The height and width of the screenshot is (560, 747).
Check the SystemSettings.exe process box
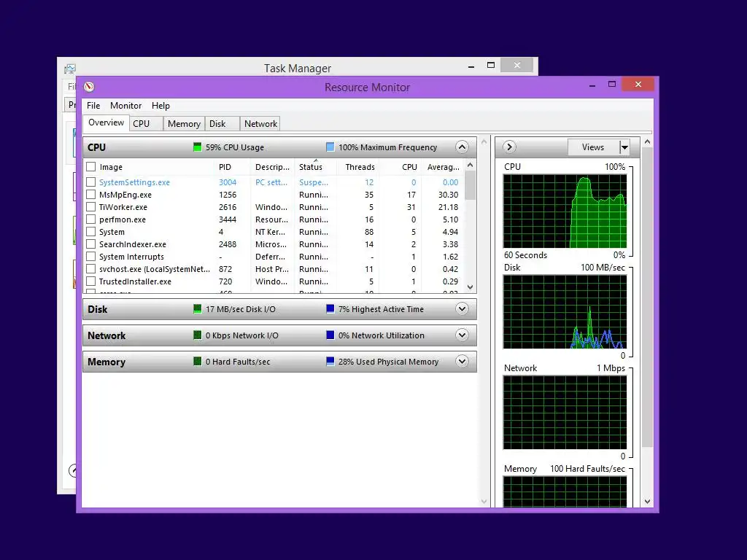pyautogui.click(x=91, y=182)
